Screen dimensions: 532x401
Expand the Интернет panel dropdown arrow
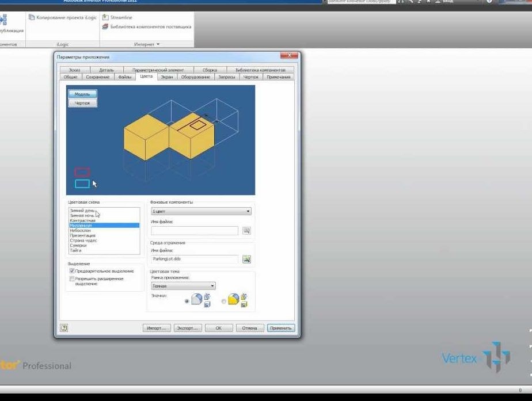158,44
